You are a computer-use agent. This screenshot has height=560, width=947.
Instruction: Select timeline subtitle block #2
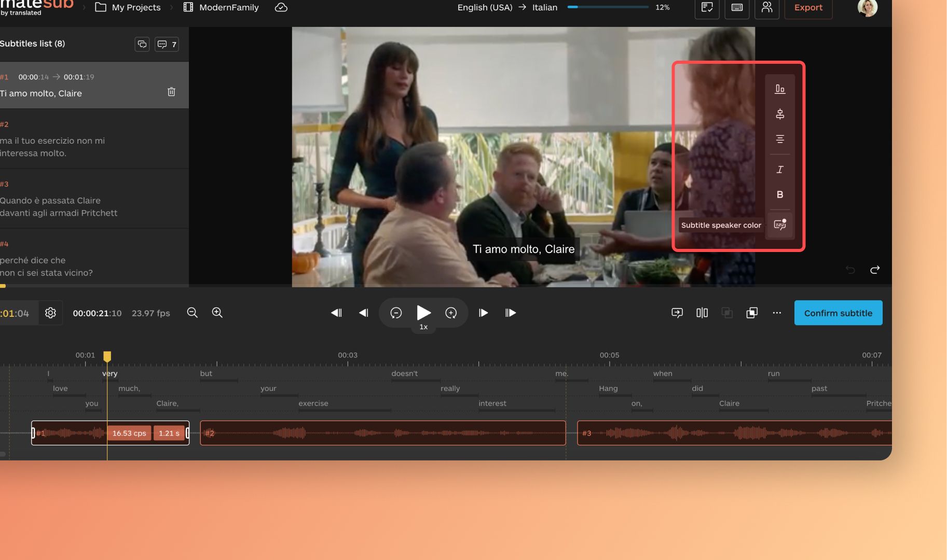[383, 433]
